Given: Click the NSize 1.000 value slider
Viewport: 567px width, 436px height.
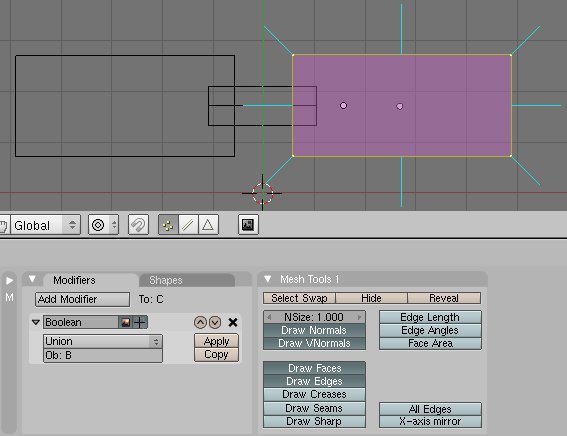Looking at the screenshot, I should pyautogui.click(x=314, y=317).
